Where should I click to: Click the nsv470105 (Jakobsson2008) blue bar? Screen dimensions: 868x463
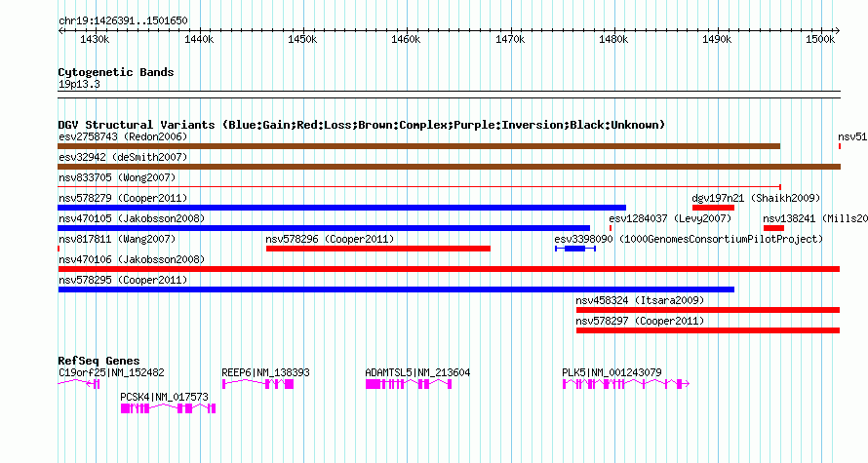click(324, 228)
